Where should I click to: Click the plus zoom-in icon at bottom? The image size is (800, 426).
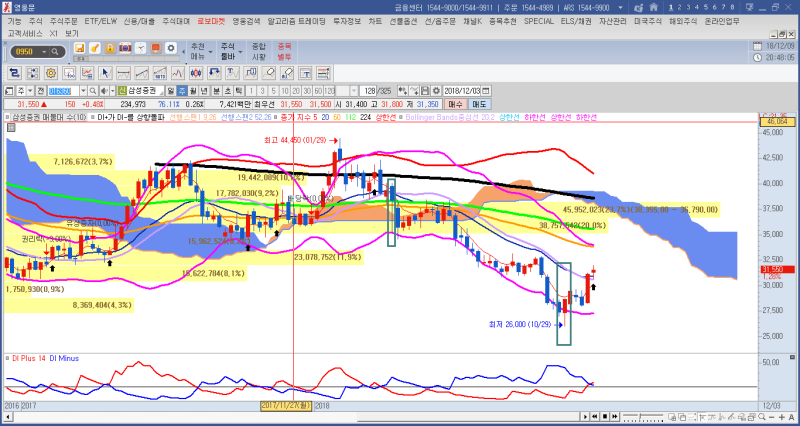pyautogui.click(x=783, y=417)
